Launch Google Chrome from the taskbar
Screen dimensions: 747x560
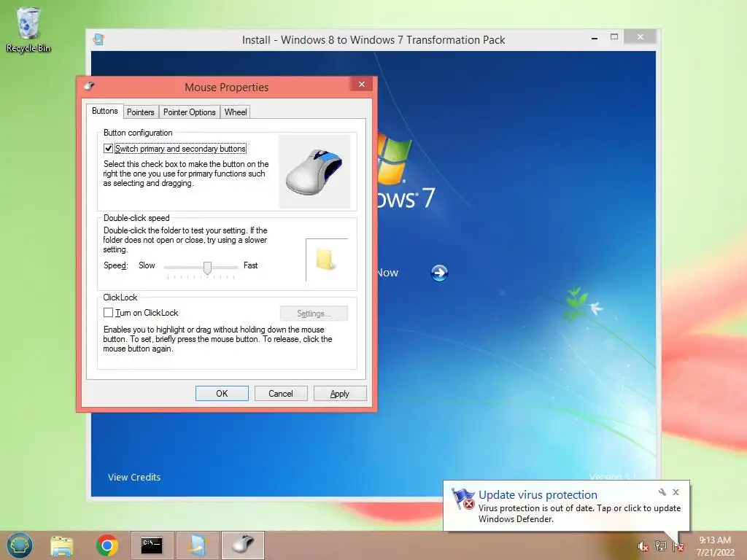(107, 545)
